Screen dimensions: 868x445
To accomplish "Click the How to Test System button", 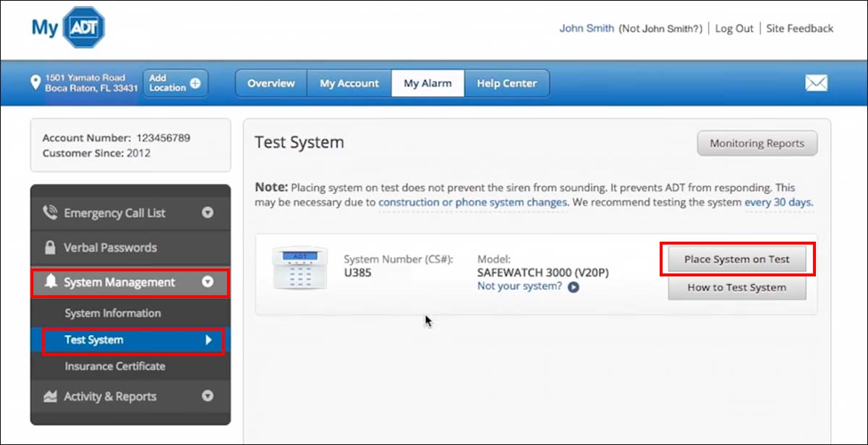I will (737, 287).
